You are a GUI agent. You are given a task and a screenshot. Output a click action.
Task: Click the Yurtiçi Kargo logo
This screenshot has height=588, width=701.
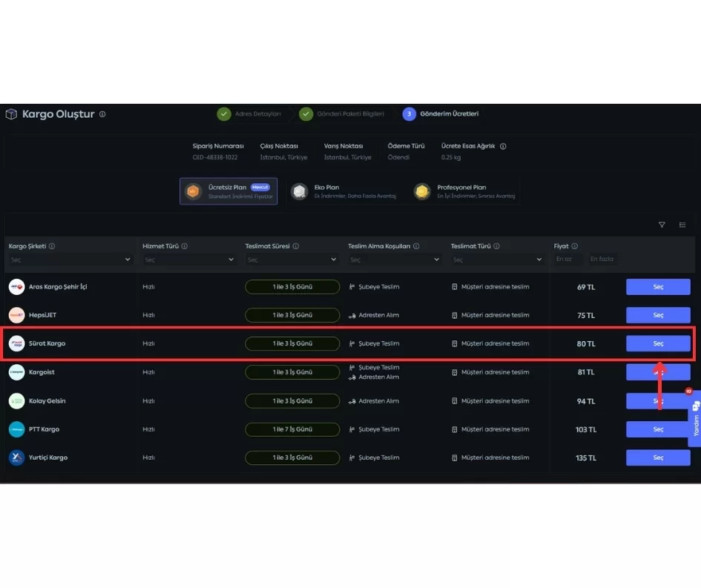point(16,457)
